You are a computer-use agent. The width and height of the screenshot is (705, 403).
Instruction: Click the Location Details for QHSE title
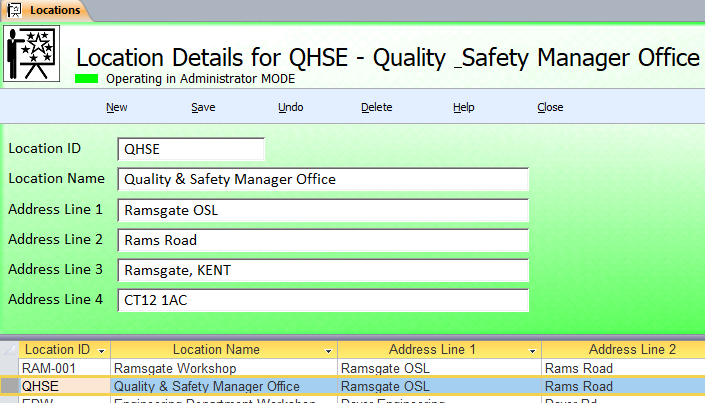click(x=388, y=58)
